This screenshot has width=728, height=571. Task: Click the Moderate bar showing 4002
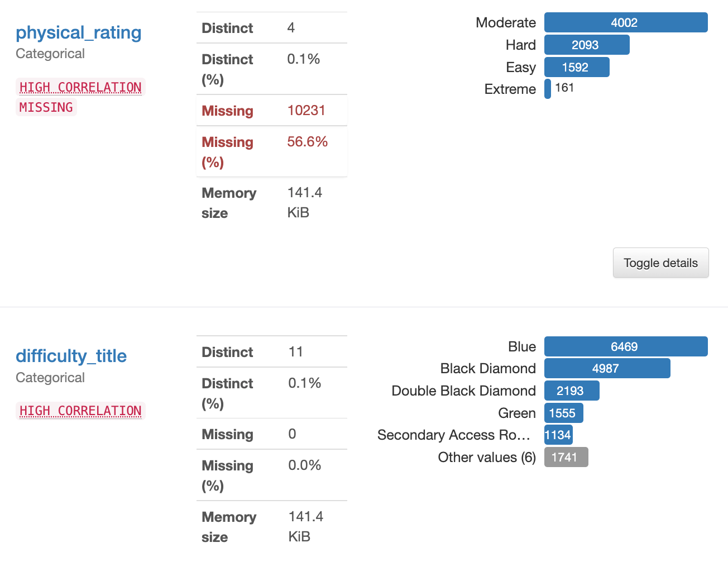coord(625,23)
